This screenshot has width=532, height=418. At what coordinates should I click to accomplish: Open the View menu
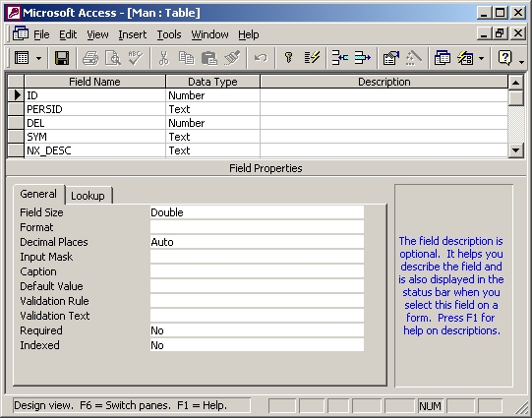pyautogui.click(x=97, y=34)
